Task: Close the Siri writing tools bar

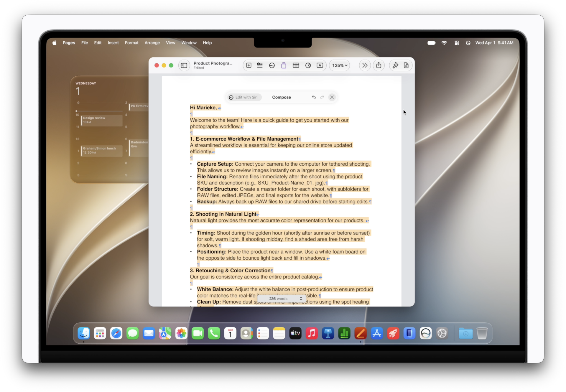Action: 332,97
